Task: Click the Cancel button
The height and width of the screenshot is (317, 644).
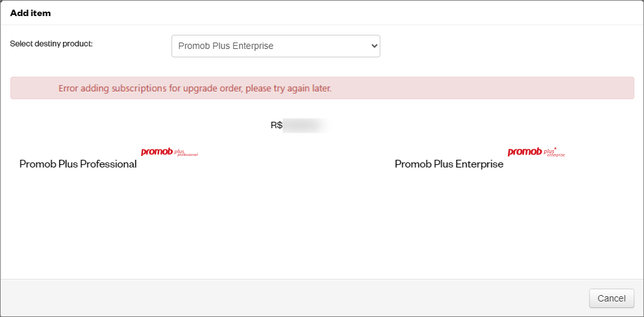Action: [612, 298]
